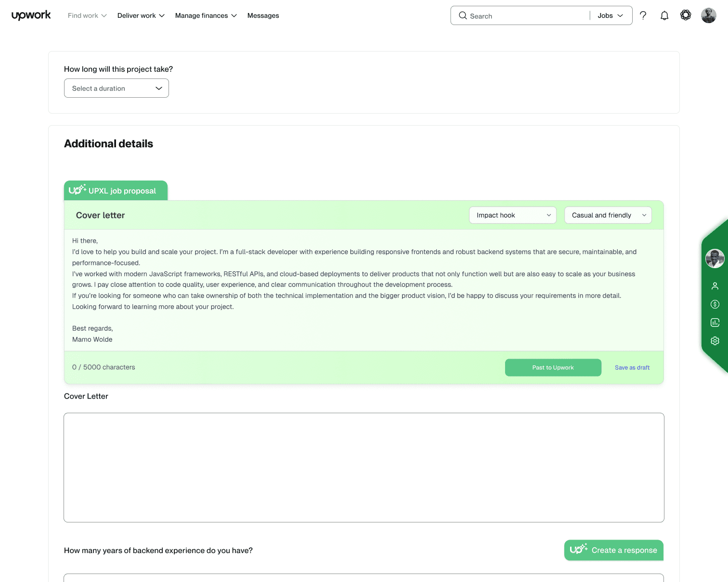Open the side panel settings gear
The height and width of the screenshot is (582, 728).
[715, 341]
